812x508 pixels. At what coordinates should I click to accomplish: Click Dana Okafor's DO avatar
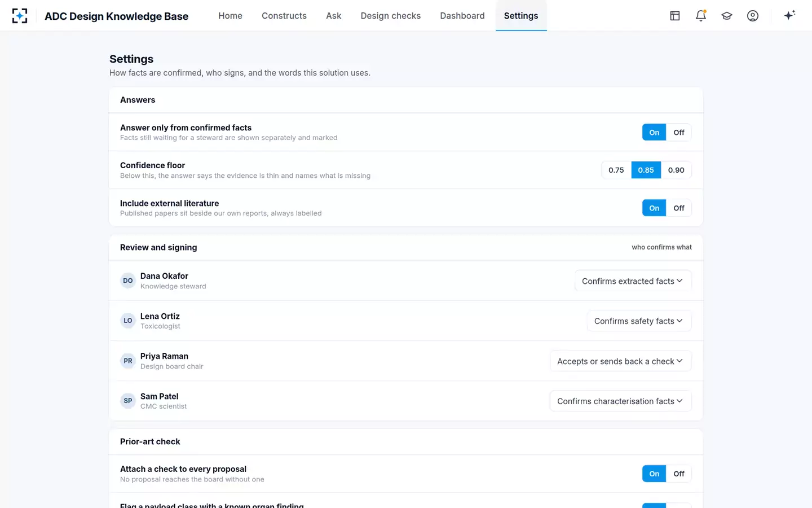tap(128, 281)
